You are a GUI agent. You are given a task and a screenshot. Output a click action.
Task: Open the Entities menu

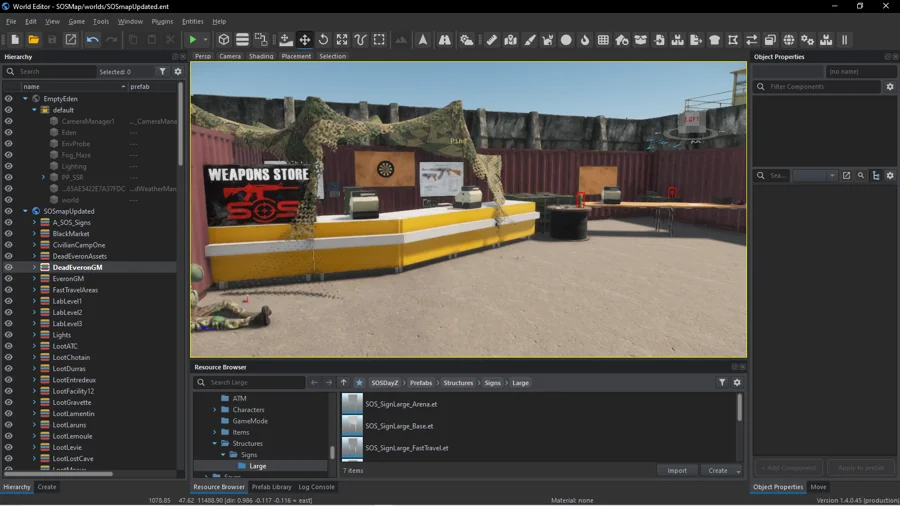[x=193, y=21]
